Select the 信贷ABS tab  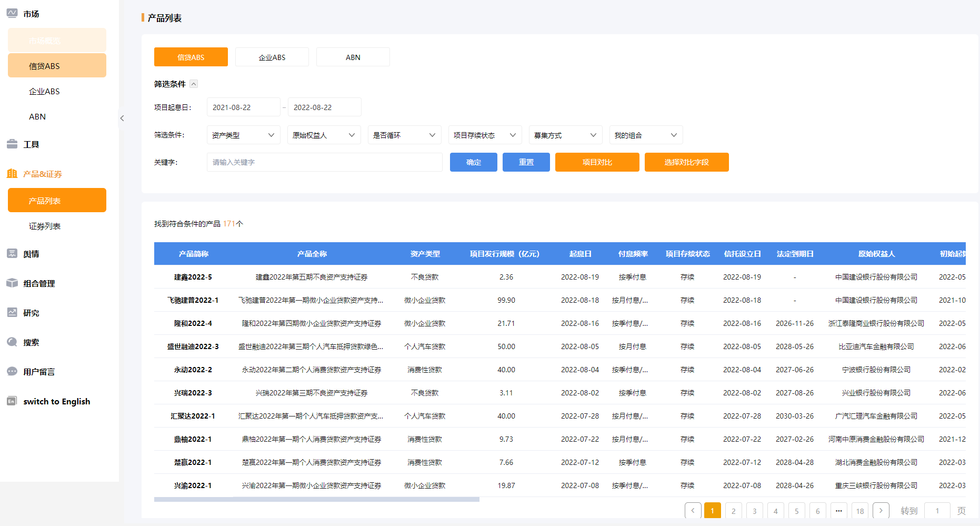pyautogui.click(x=191, y=57)
